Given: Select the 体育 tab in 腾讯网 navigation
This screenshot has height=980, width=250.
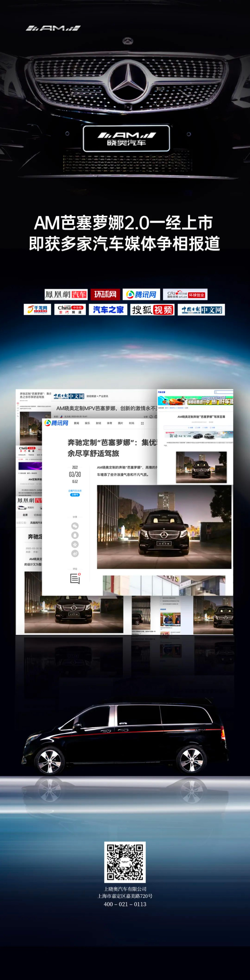Looking at the screenshot, I should click(109, 423).
